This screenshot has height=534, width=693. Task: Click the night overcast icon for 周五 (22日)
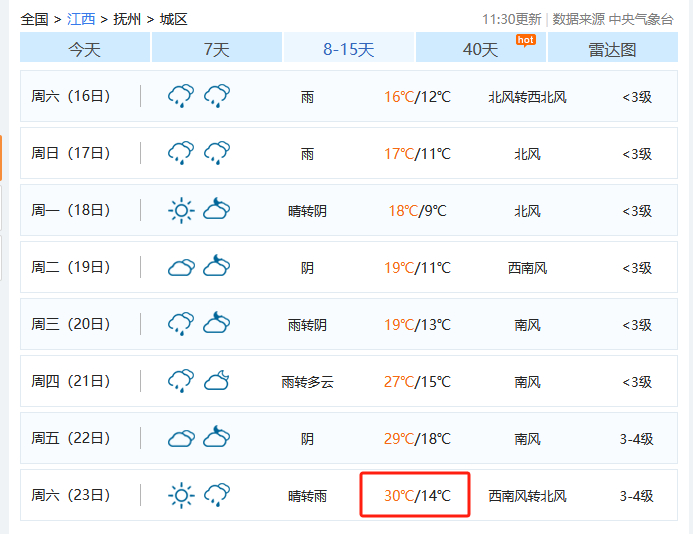217,436
